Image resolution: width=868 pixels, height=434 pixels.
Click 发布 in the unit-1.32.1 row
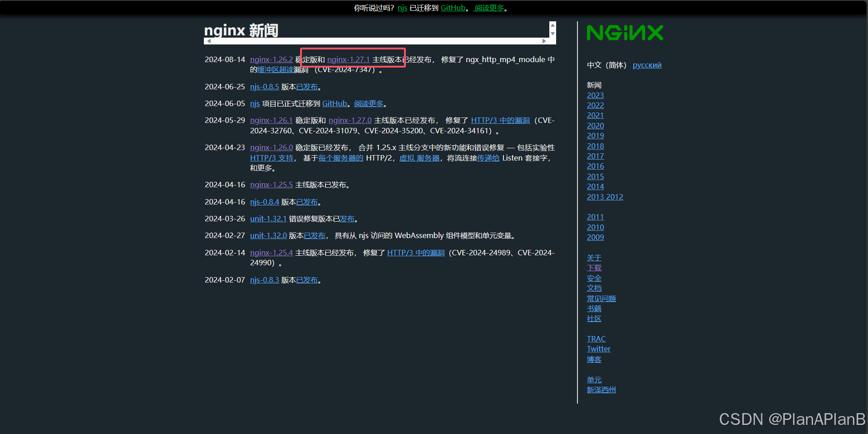click(x=347, y=219)
